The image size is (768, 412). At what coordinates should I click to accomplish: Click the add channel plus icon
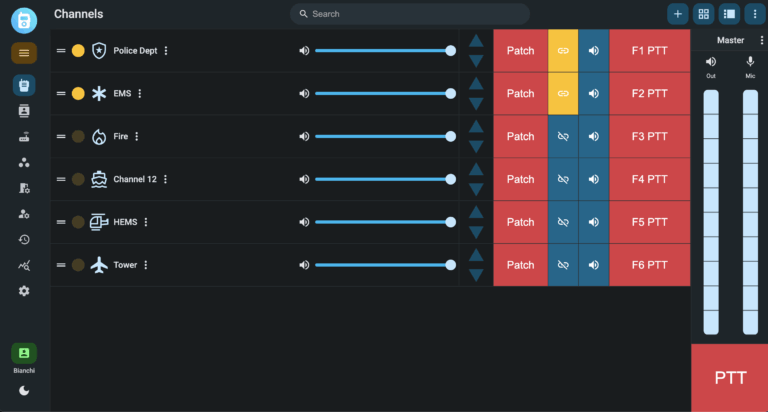(678, 14)
